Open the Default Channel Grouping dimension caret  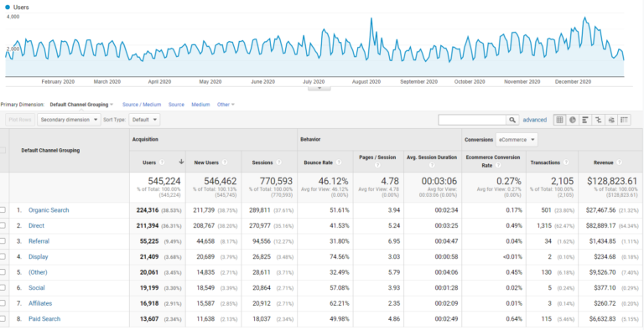112,105
